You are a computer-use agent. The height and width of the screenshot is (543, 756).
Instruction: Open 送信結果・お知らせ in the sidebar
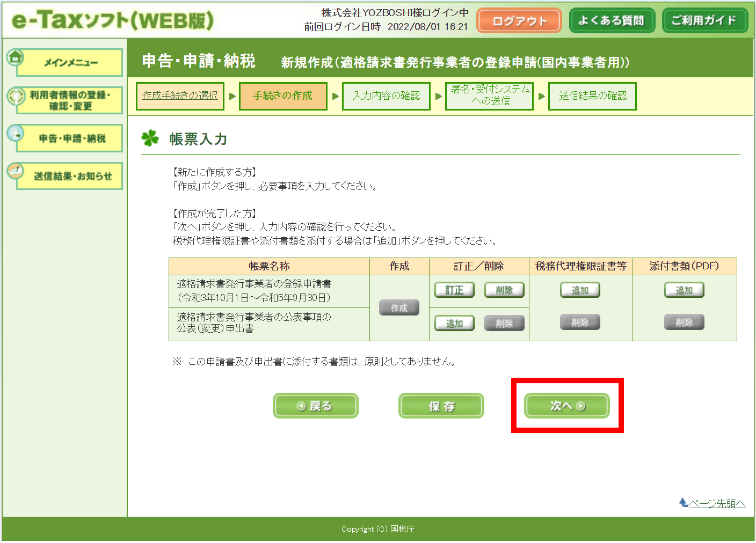[x=70, y=176]
